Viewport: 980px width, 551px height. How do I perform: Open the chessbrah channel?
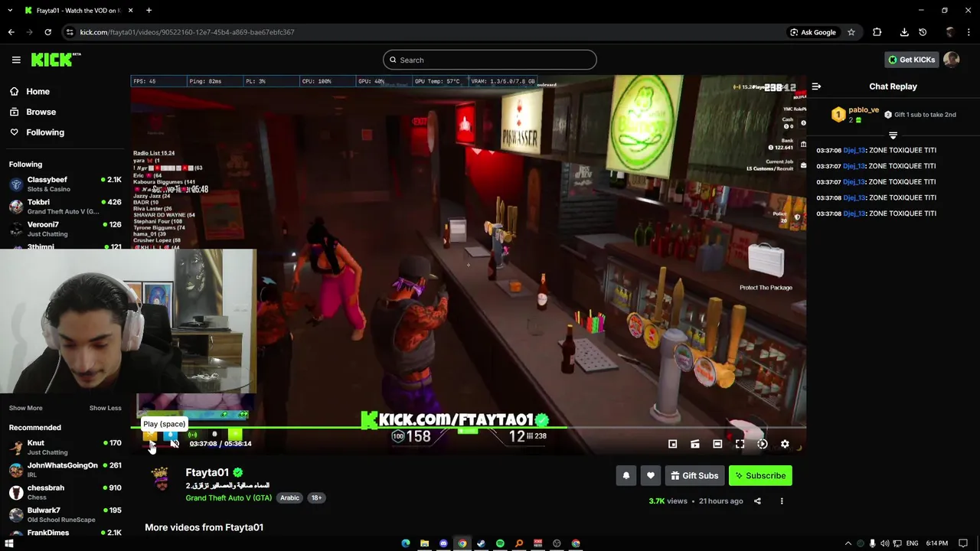(65, 492)
